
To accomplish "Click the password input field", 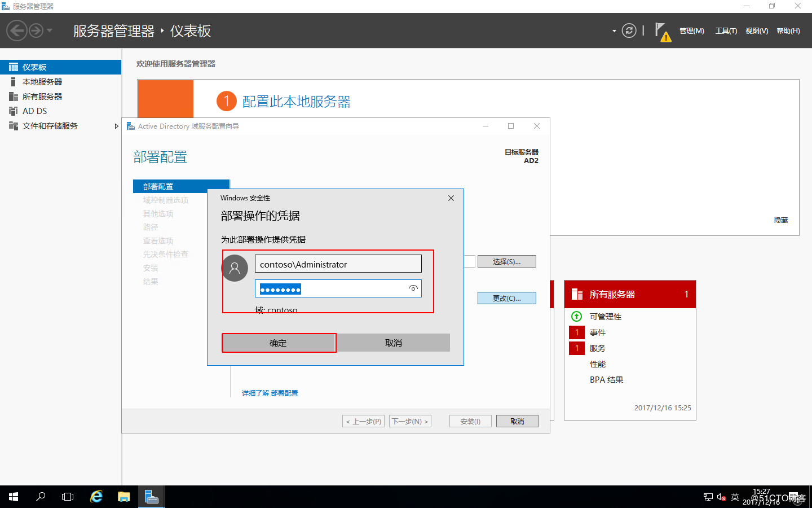I will (x=338, y=288).
